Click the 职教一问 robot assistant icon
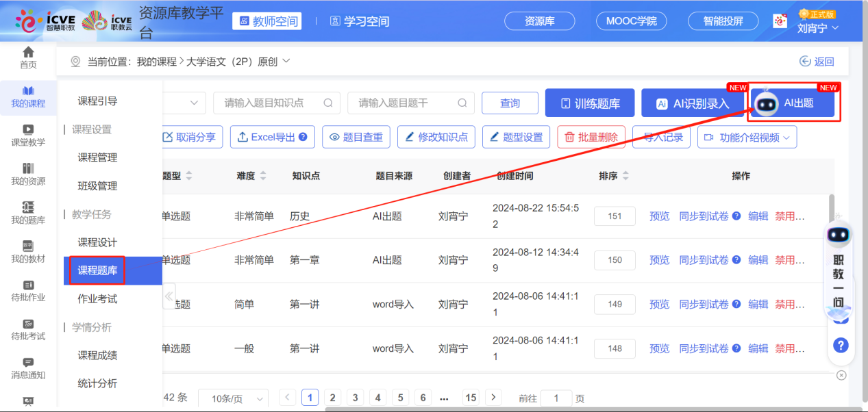This screenshot has height=412, width=868. click(x=838, y=236)
